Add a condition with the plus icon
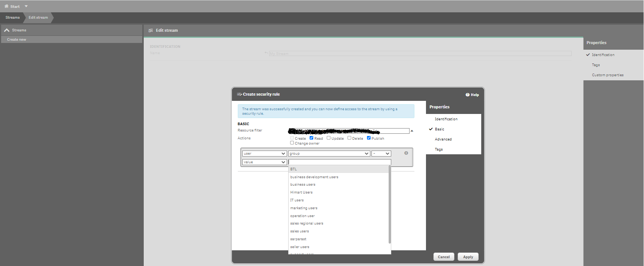644x266 pixels. (x=406, y=153)
